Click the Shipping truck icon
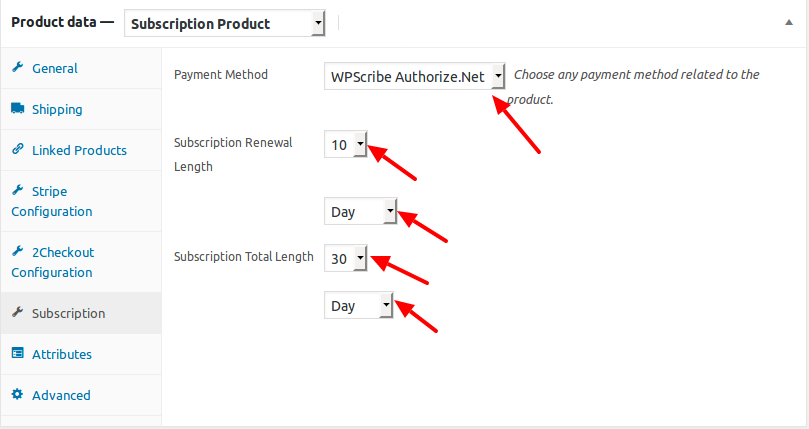Screen dimensions: 809x429 click(18, 108)
